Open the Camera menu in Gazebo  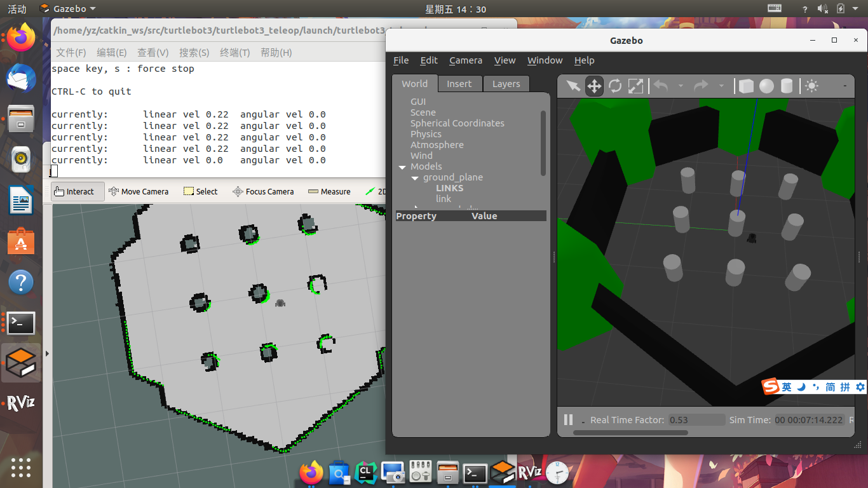[466, 60]
